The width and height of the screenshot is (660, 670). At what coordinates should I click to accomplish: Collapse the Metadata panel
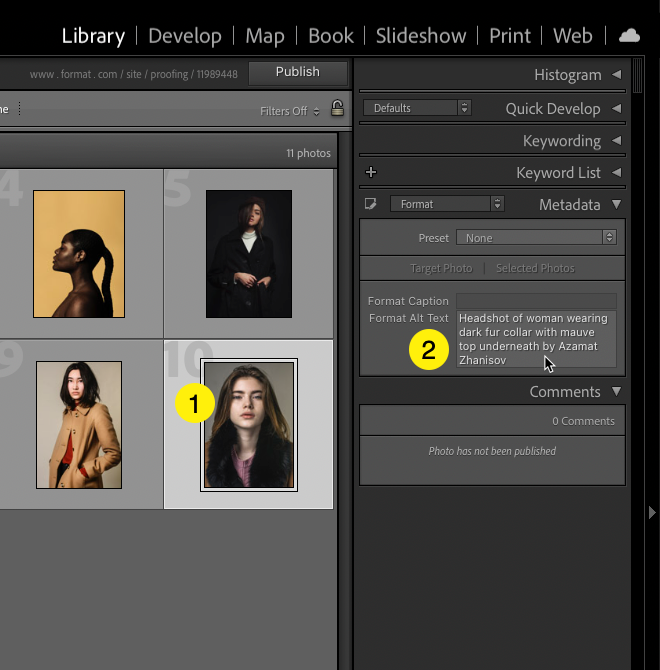click(616, 205)
